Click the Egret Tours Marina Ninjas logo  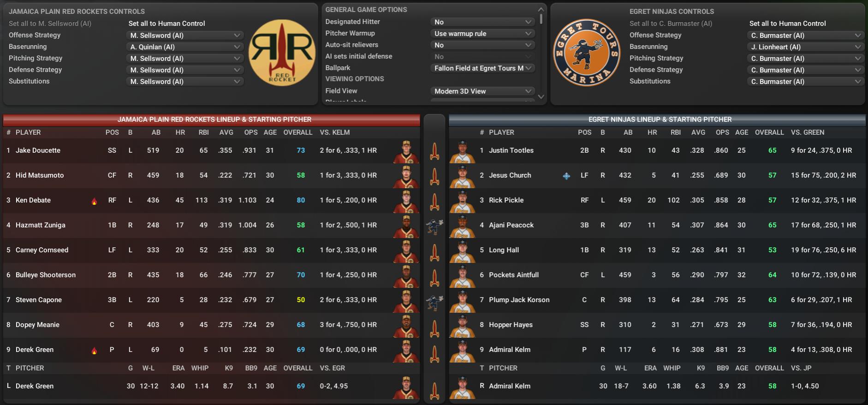click(x=587, y=53)
